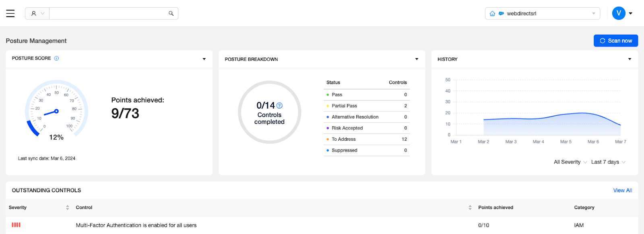This screenshot has height=234, width=644.
Task: Click the sort arrows in Severity column
Action: tap(67, 207)
